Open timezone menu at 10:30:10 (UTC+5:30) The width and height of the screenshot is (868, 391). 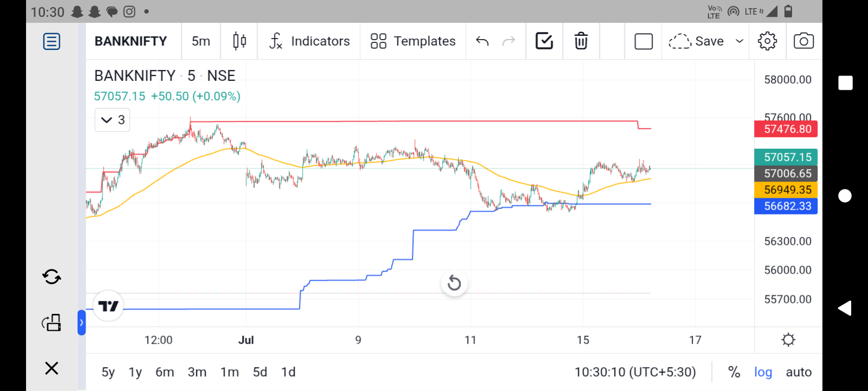pyautogui.click(x=635, y=372)
